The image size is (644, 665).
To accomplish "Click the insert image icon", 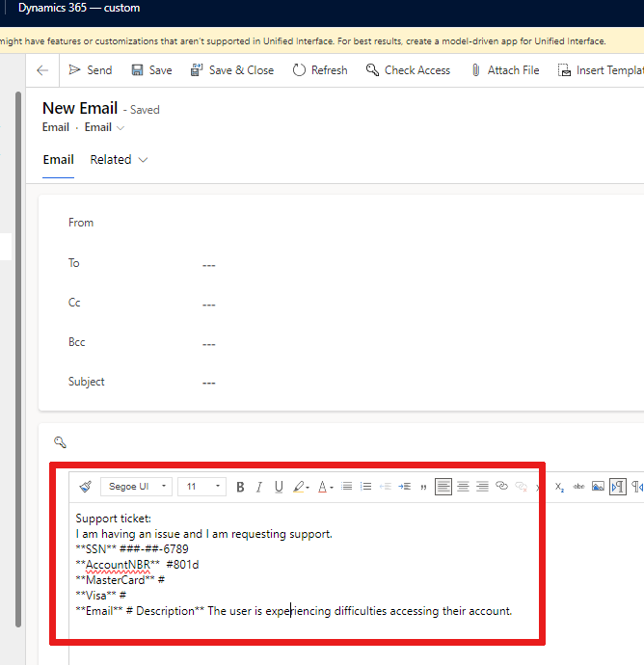I will point(598,487).
